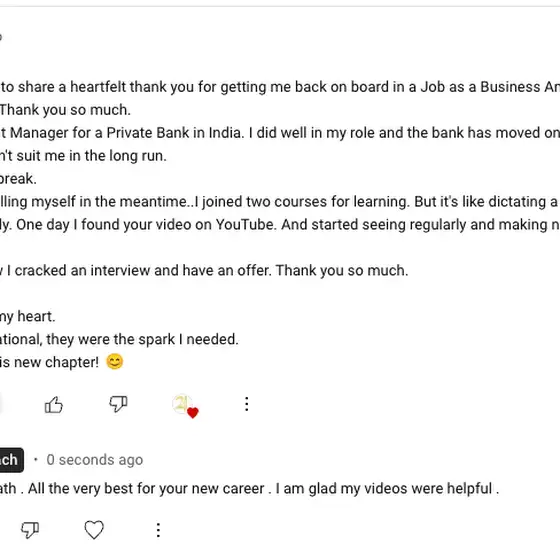
Task: Click the "joined two courses for learning" line
Action: click(x=280, y=201)
